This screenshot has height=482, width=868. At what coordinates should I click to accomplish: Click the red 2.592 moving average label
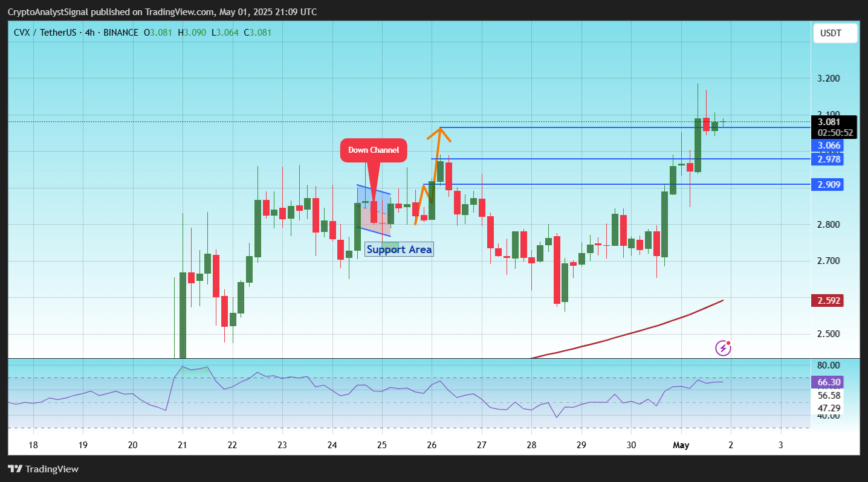point(829,300)
